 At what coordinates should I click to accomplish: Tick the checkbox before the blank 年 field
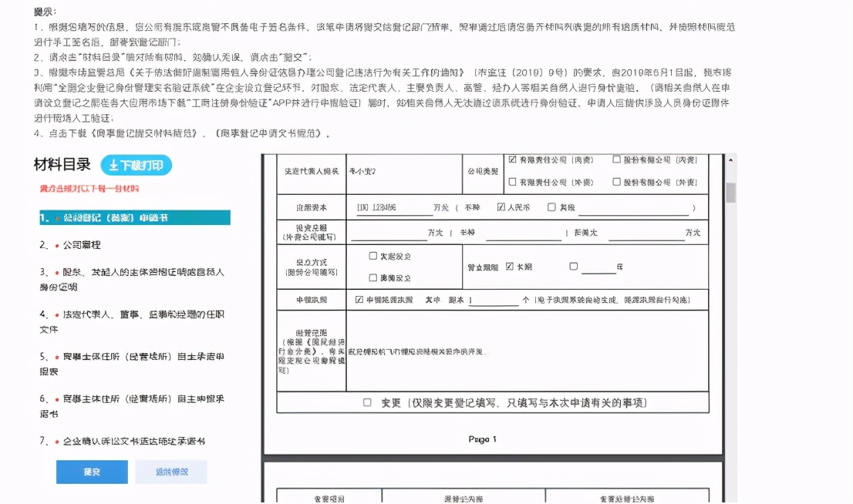point(573,267)
